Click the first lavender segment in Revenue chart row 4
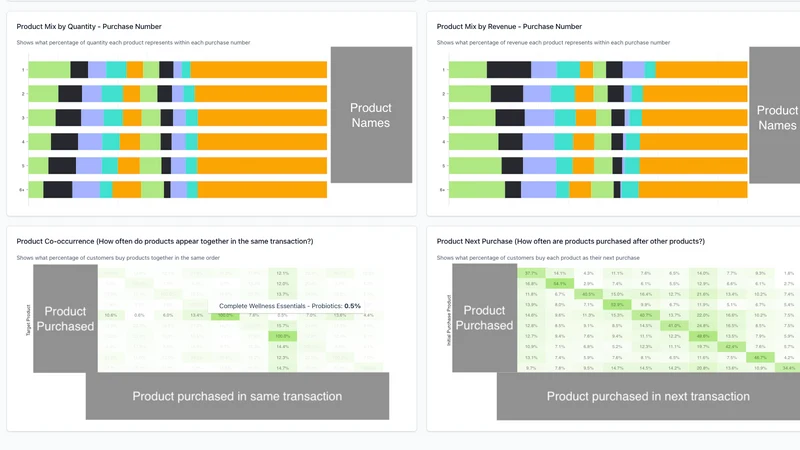 pyautogui.click(x=538, y=142)
